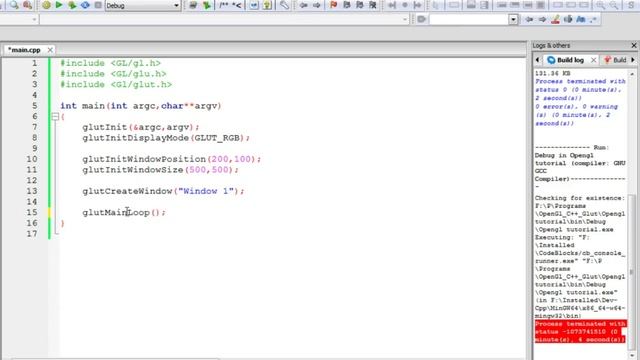
Task: Jump forward with the upper toolbar arrow
Action: 316,5
